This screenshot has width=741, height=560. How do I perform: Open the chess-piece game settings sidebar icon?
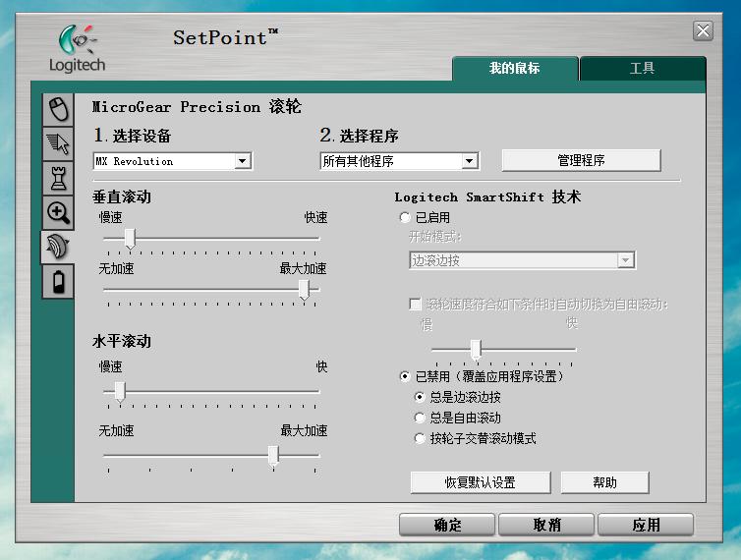[59, 178]
